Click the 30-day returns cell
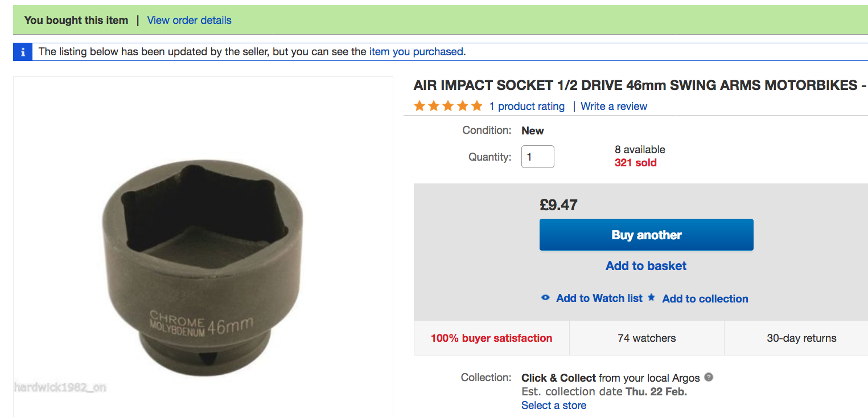This screenshot has height=417, width=868. (x=801, y=338)
